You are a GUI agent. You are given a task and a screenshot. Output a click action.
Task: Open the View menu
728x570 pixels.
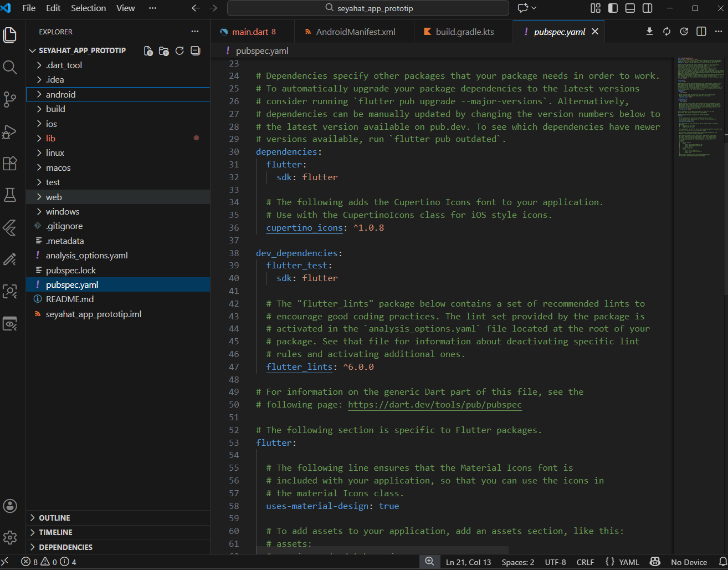pyautogui.click(x=126, y=8)
